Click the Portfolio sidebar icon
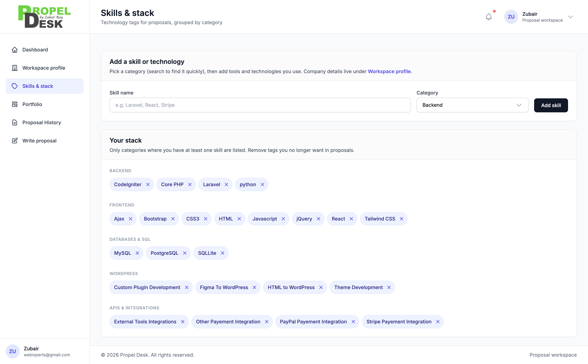The image size is (588, 364). pyautogui.click(x=15, y=104)
